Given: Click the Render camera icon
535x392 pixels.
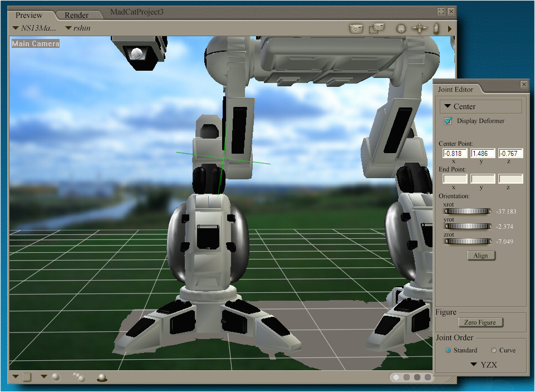Looking at the screenshot, I should click(x=356, y=28).
